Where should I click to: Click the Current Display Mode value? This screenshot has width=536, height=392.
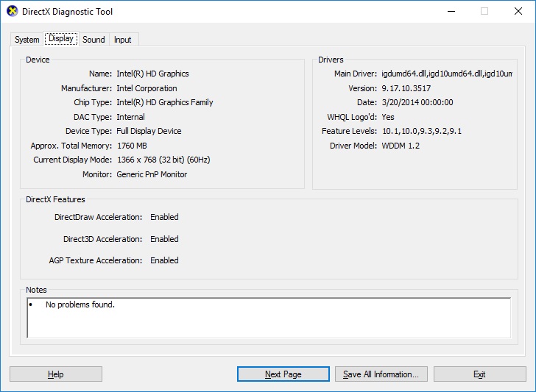(x=163, y=160)
